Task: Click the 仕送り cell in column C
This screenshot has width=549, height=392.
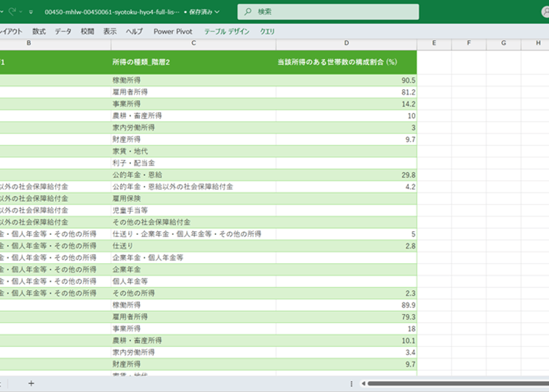Action: point(194,246)
